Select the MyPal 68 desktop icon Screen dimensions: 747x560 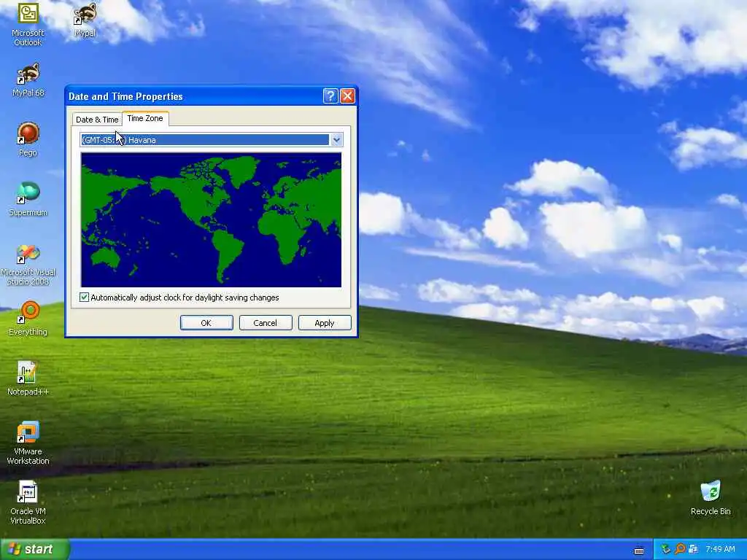(x=28, y=80)
